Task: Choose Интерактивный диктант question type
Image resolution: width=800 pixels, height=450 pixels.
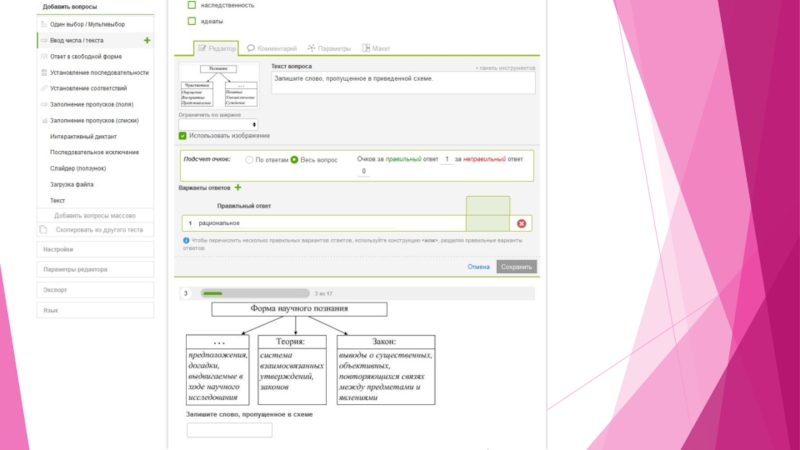Action: pyautogui.click(x=83, y=136)
